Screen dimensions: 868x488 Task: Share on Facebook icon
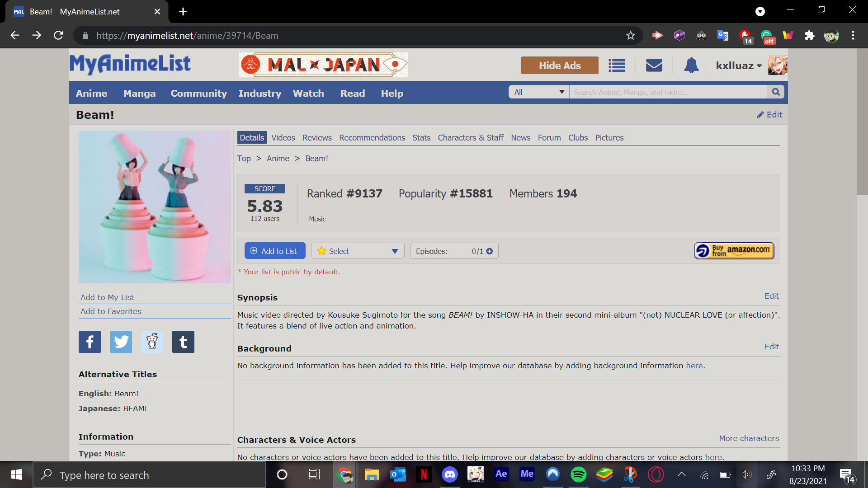coord(90,342)
